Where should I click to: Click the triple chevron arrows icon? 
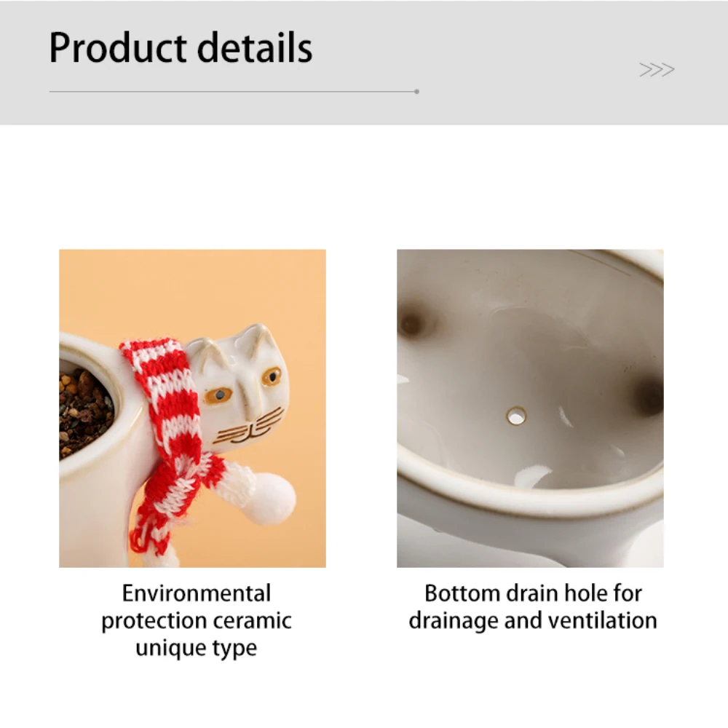point(657,70)
